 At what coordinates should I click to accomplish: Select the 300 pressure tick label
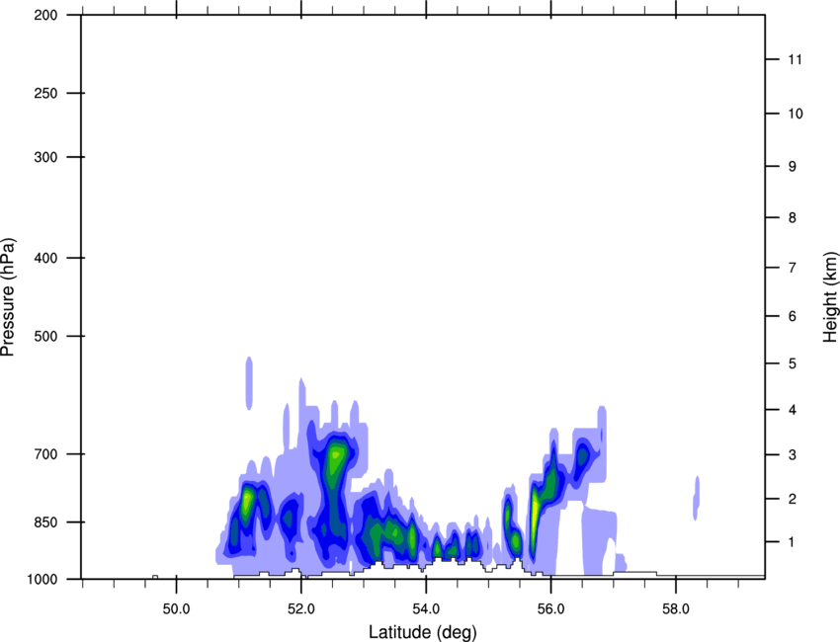click(x=45, y=157)
